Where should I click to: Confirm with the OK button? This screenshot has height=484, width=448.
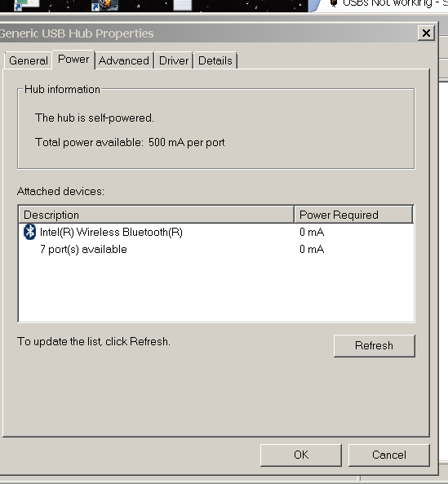(301, 455)
